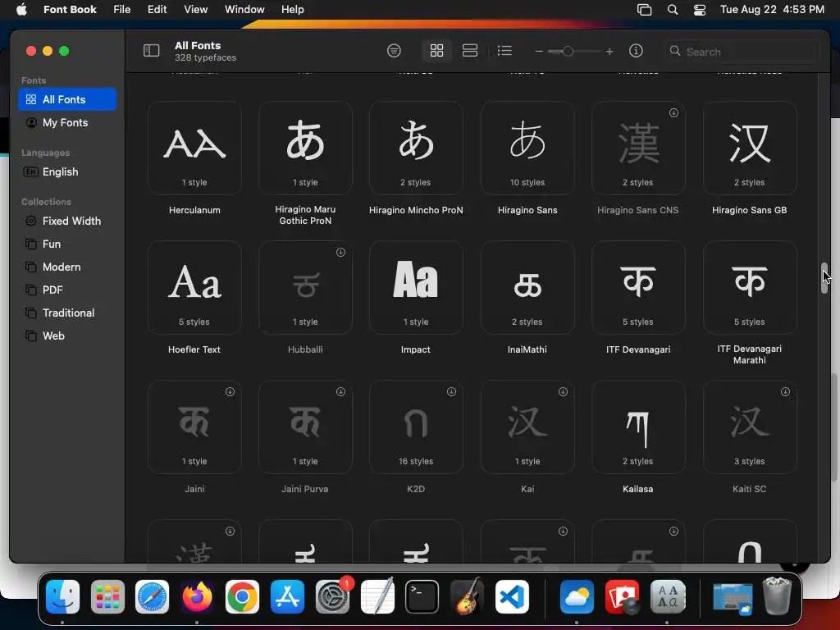This screenshot has width=840, height=630.
Task: Open the View menu
Action: coord(195,10)
